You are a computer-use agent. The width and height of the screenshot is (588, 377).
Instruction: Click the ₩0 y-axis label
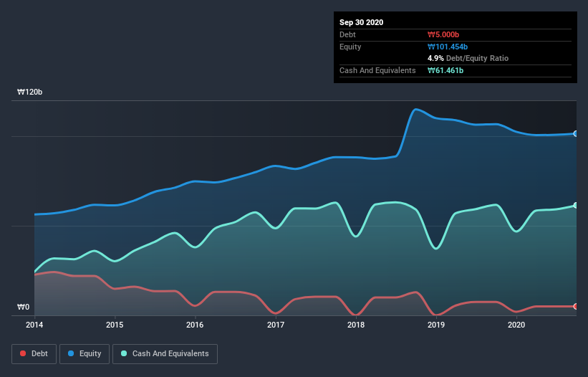click(23, 307)
